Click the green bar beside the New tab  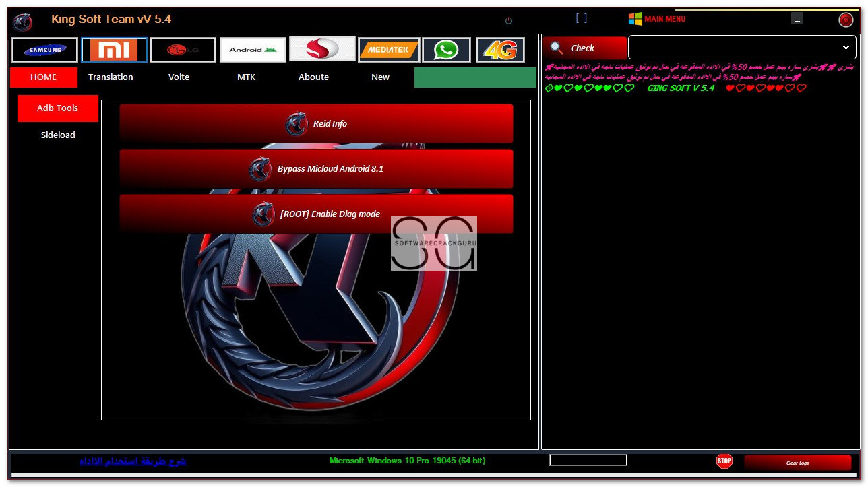tap(475, 77)
